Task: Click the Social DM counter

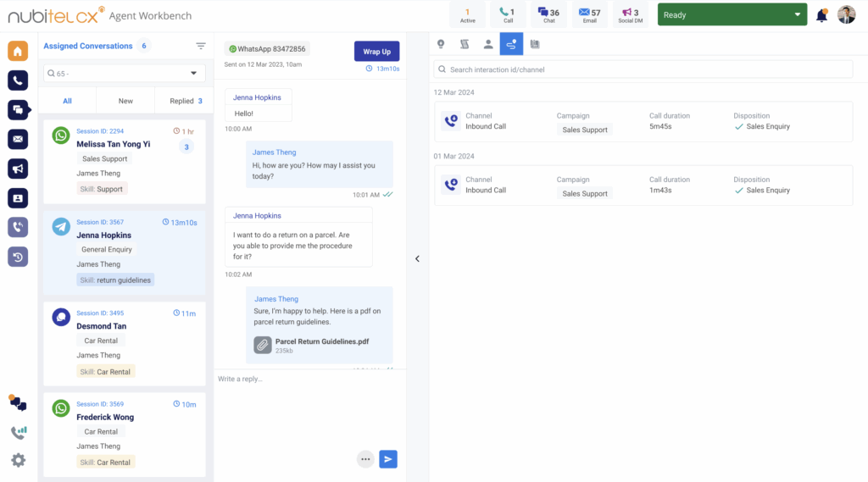Action: [x=631, y=15]
